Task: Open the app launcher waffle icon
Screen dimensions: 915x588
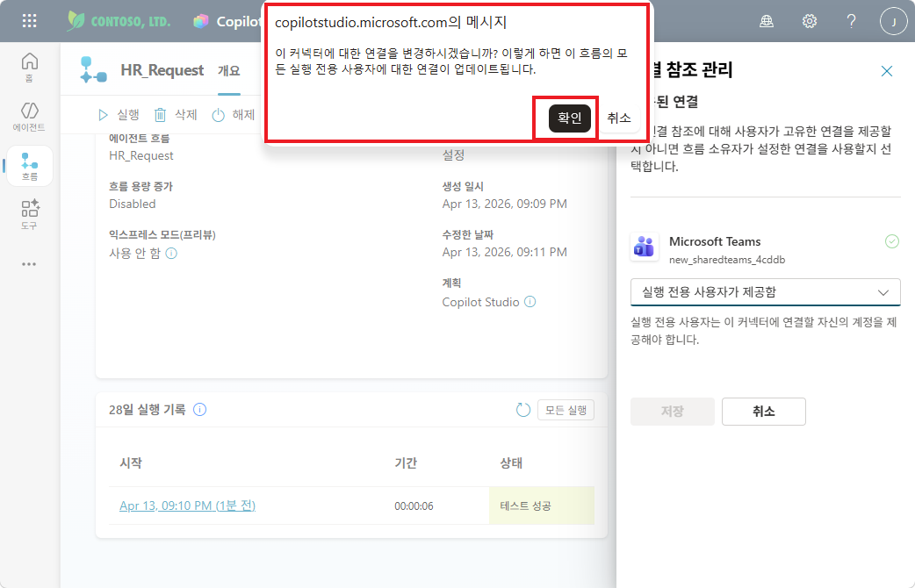Action: tap(29, 22)
